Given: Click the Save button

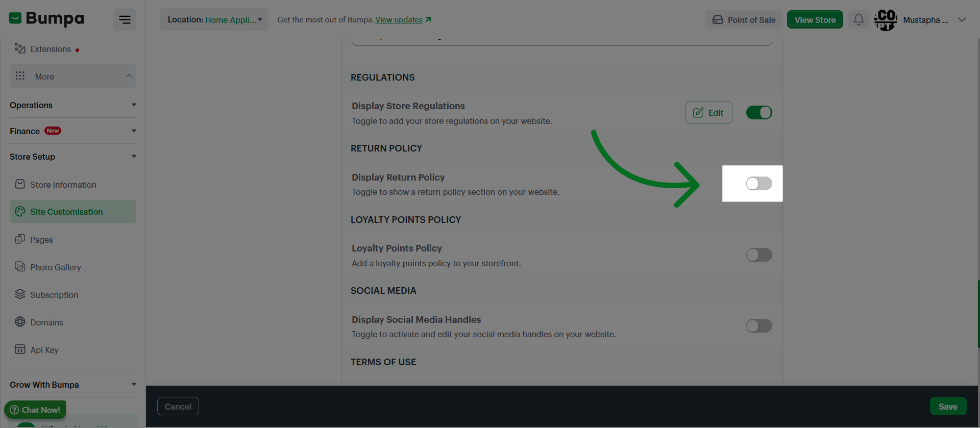Looking at the screenshot, I should (x=948, y=407).
